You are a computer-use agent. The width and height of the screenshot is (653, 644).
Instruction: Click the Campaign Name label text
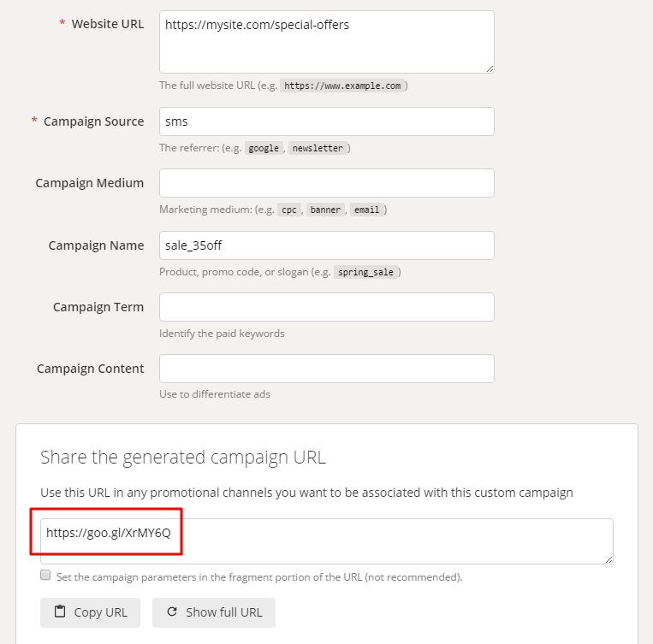coord(96,245)
